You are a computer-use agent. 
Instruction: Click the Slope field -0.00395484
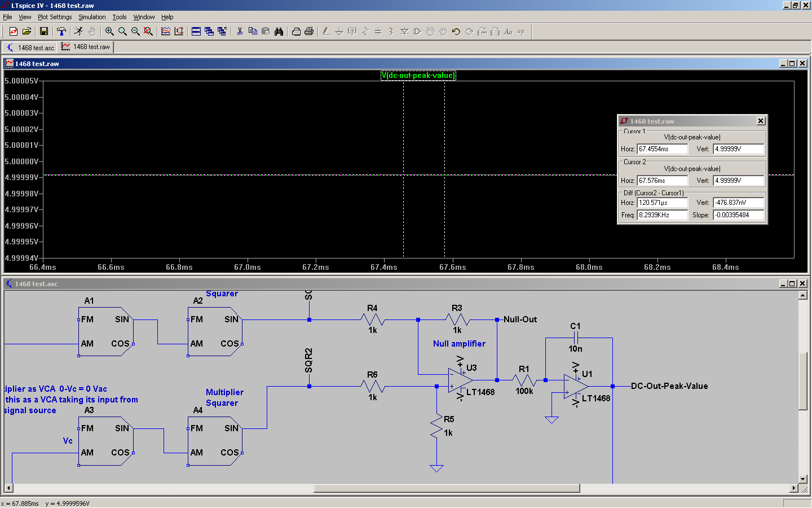[x=739, y=215]
